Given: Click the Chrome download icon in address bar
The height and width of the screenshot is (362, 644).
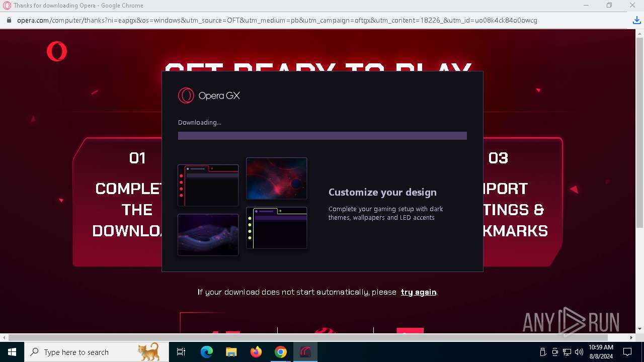Looking at the screenshot, I should [636, 21].
